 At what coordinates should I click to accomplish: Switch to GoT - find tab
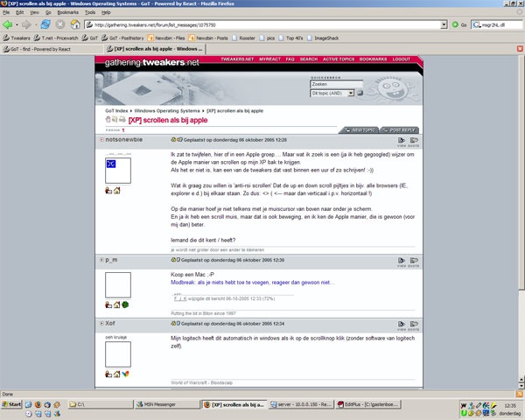(x=52, y=49)
